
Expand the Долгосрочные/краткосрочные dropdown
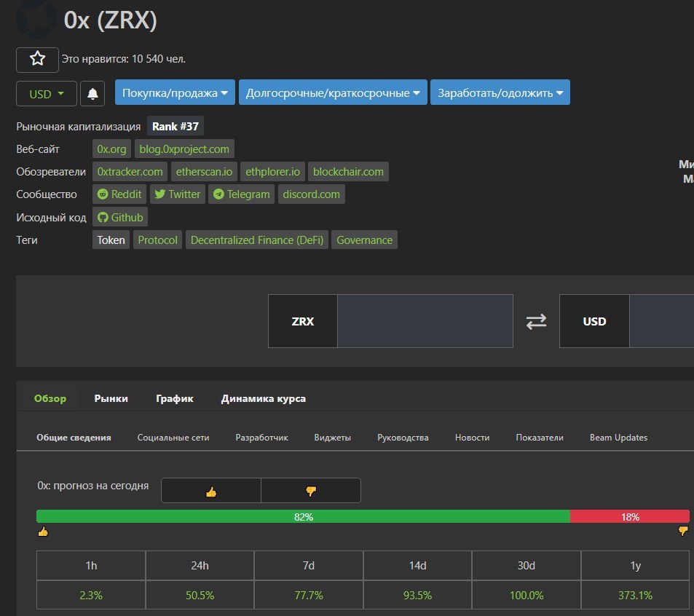[x=333, y=92]
